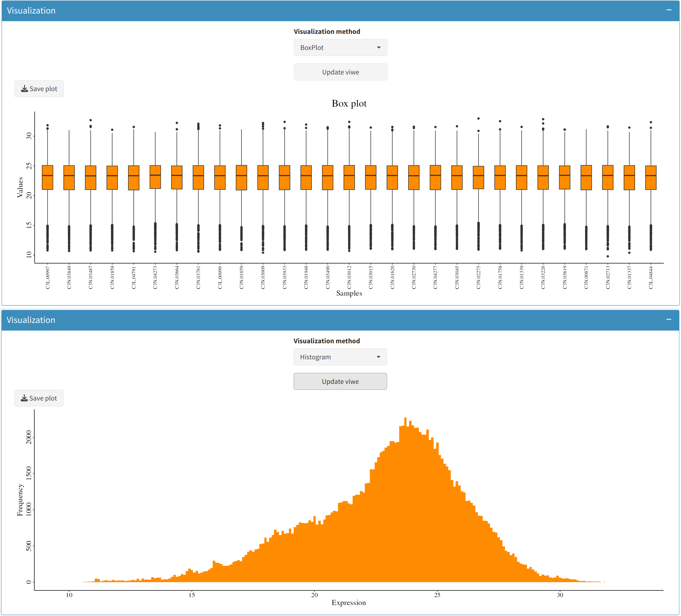Click the C3N.01859 sample label
This screenshot has width=681, height=616.
(241, 278)
